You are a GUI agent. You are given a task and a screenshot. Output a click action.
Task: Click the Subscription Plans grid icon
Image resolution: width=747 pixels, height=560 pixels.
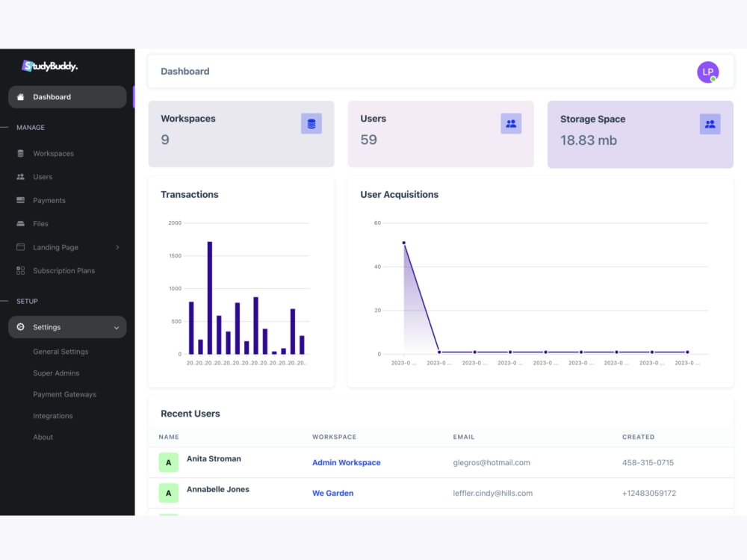coord(20,270)
